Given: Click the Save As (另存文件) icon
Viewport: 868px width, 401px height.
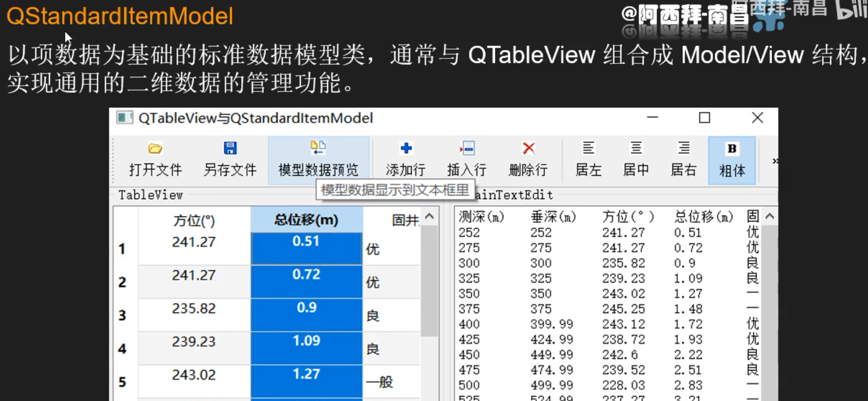Looking at the screenshot, I should coord(230,149).
